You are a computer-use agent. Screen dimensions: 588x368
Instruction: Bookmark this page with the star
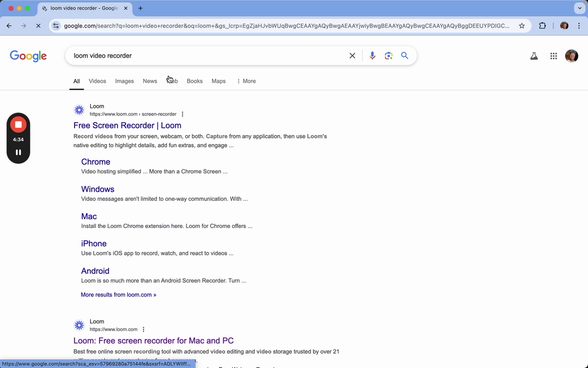click(522, 26)
